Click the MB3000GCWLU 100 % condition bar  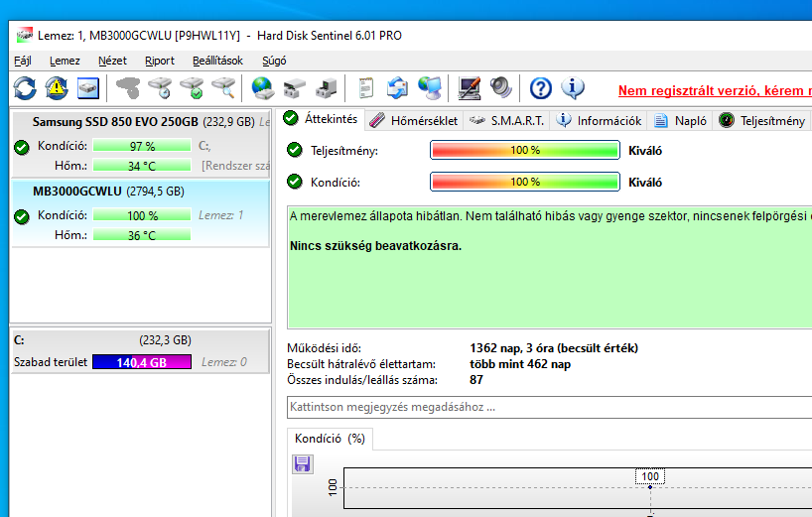142,215
